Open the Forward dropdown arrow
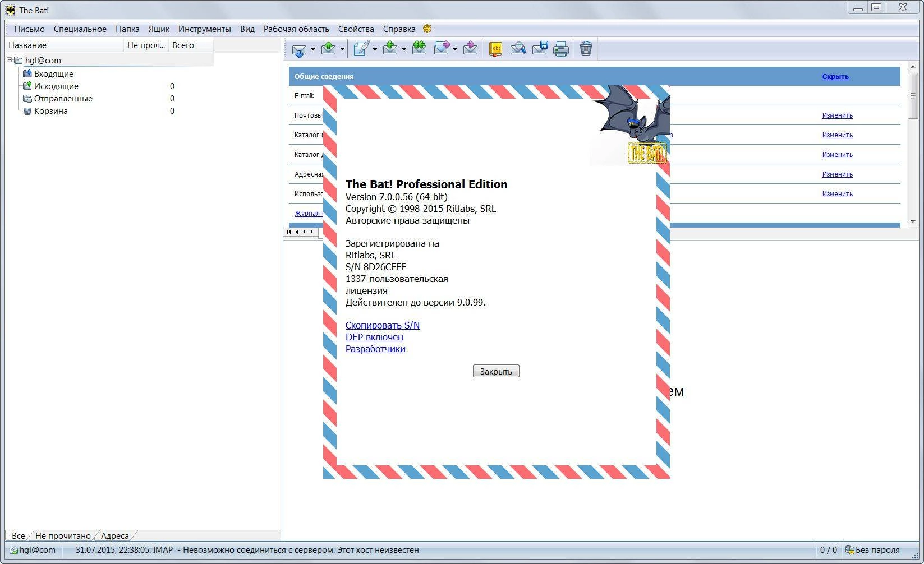Viewport: 924px width, 564px height. 455,49
